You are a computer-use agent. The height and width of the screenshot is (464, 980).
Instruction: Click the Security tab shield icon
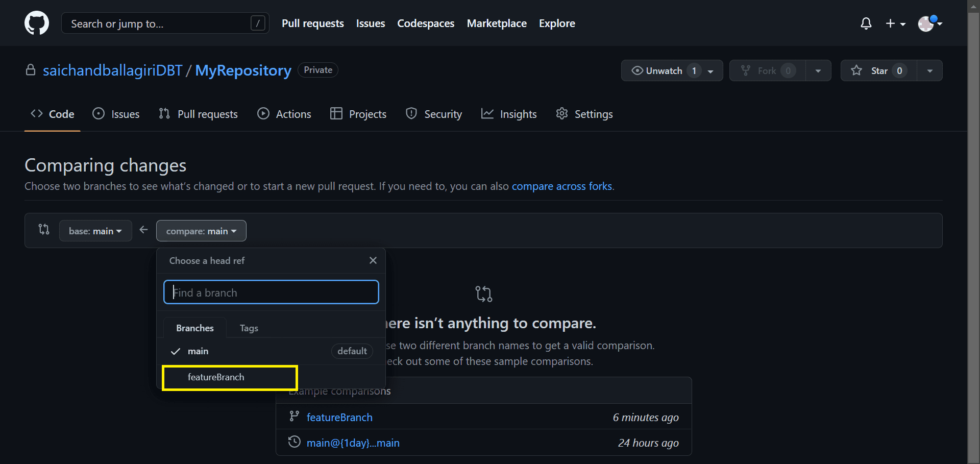pyautogui.click(x=411, y=113)
